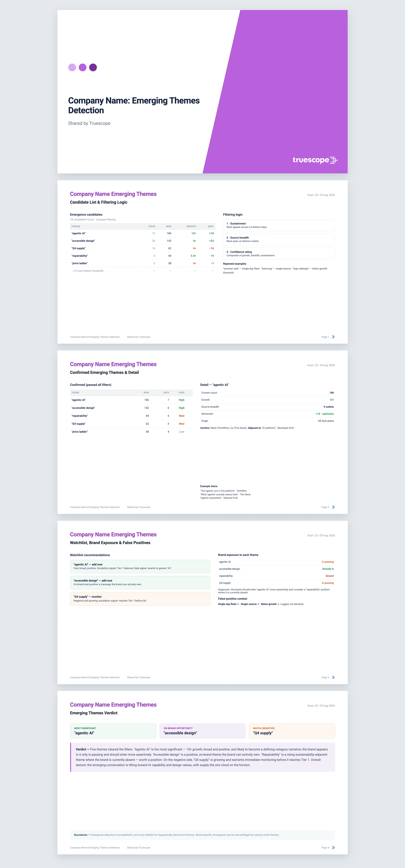This screenshot has height=868, width=405.
Task: Click the Low confidence for price ladder
Action: [182, 432]
